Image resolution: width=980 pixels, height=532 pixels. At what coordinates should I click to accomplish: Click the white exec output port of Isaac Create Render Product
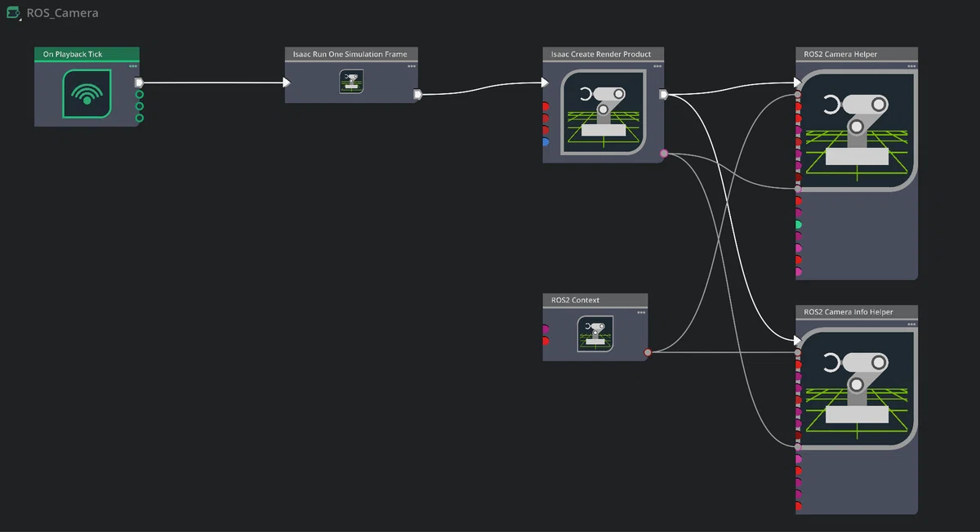663,95
